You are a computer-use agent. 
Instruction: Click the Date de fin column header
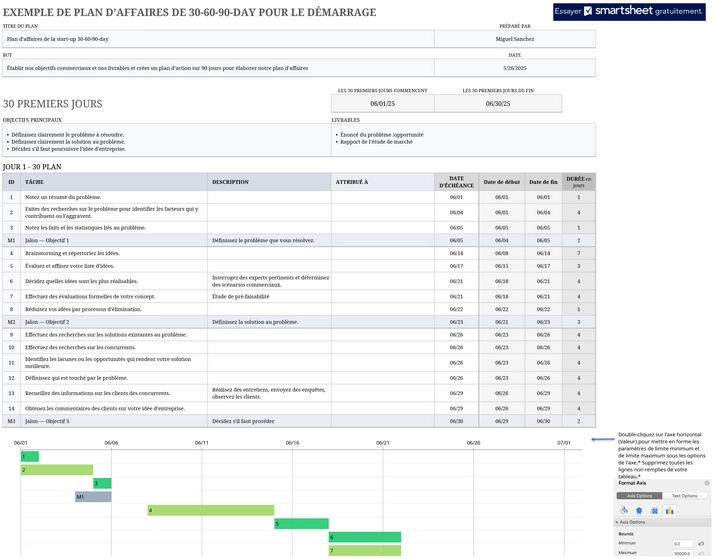(x=543, y=182)
